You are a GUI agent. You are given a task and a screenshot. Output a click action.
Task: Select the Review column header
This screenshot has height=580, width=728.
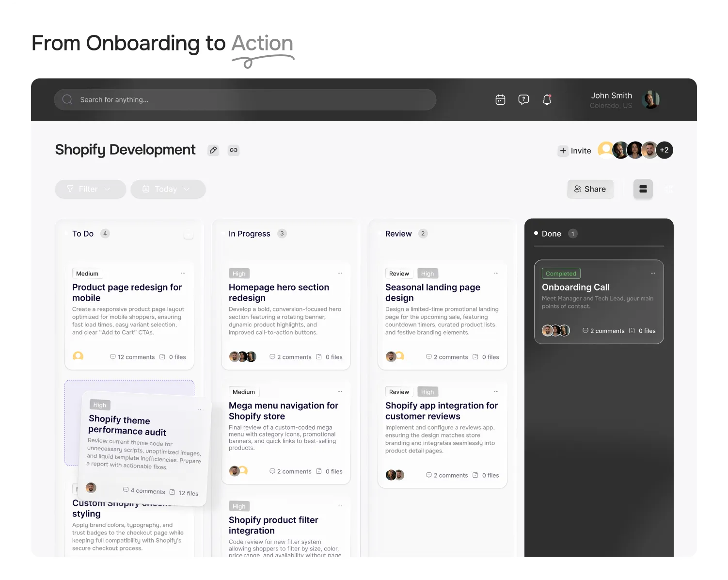398,234
